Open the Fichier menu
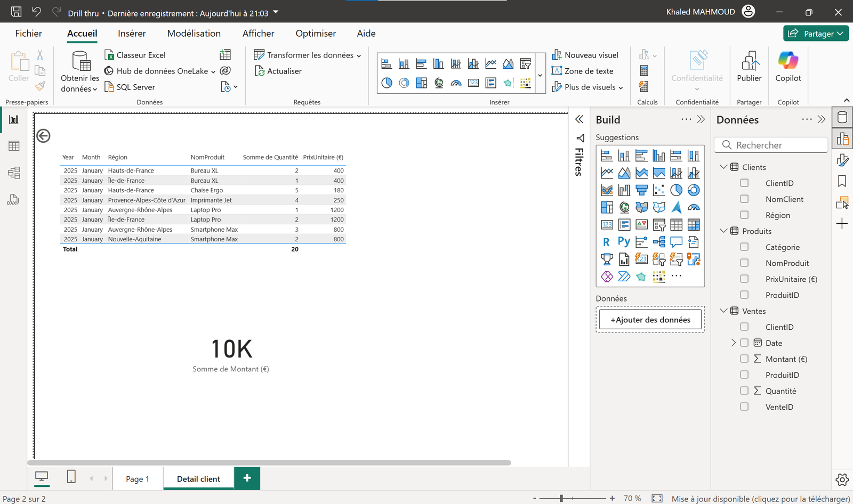Screen dimensions: 853x504 pyautogui.click(x=28, y=33)
